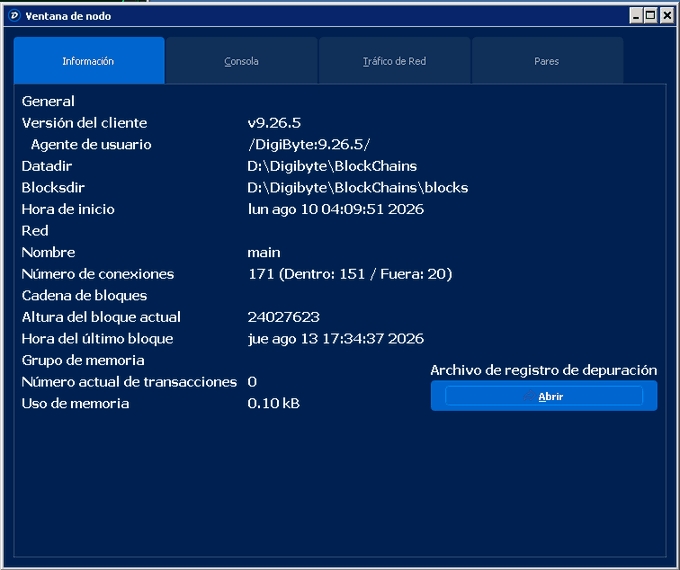Open the Consola tab
Screen dimensions: 680x570
[x=242, y=61]
